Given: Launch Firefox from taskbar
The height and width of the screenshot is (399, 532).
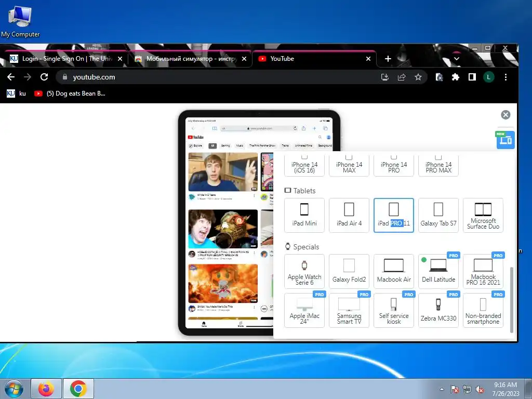Looking at the screenshot, I should click(46, 389).
